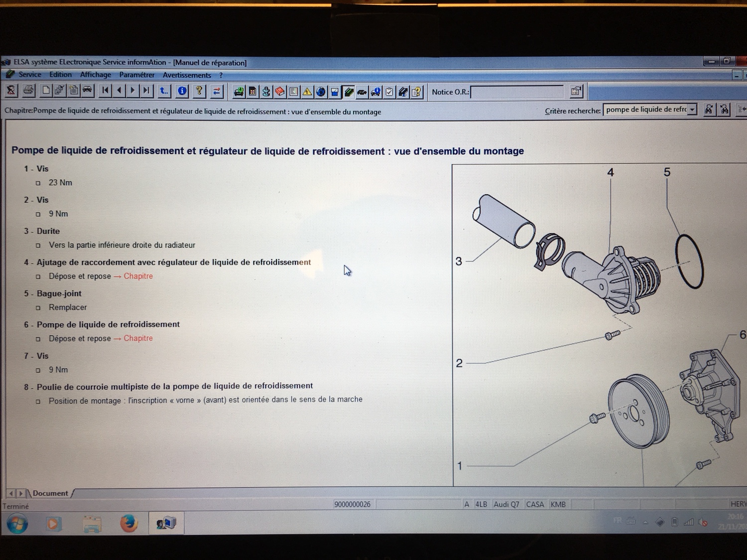Click the Notice O.R. input field
Image resolution: width=747 pixels, height=560 pixels.
516,92
